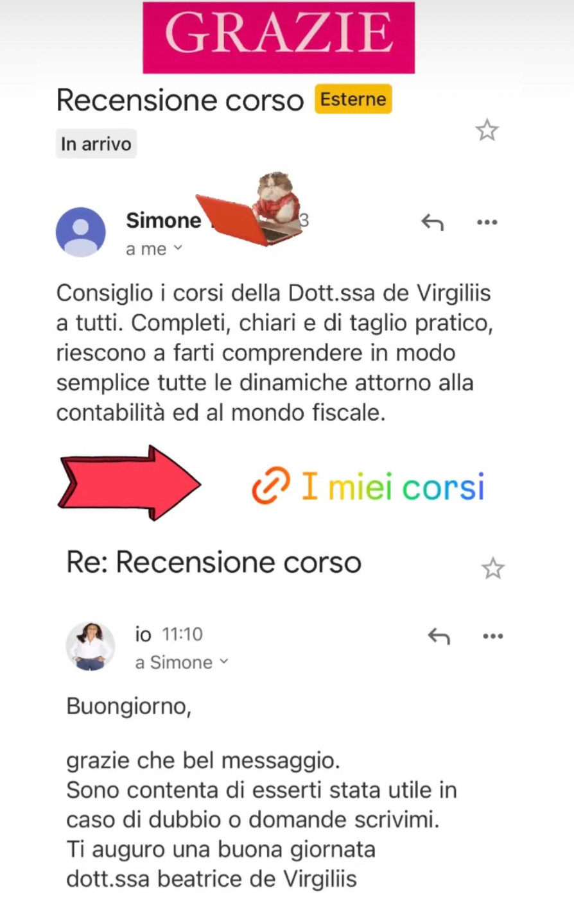Click the Re: Recensione corso subject
574x924 pixels.
coord(214,562)
